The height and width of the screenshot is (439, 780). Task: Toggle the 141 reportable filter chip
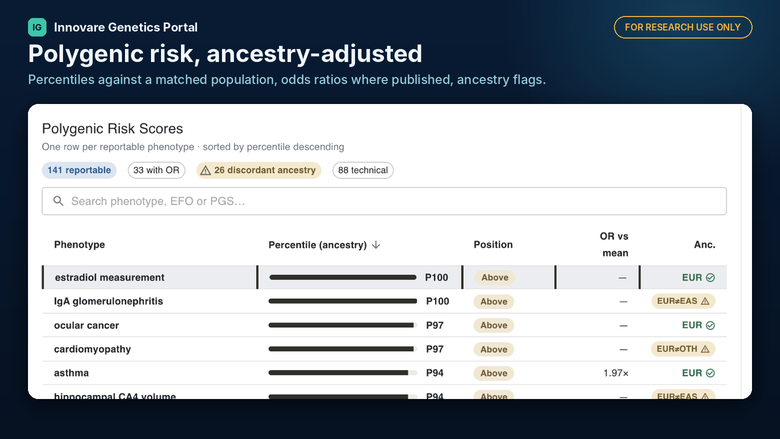(79, 170)
